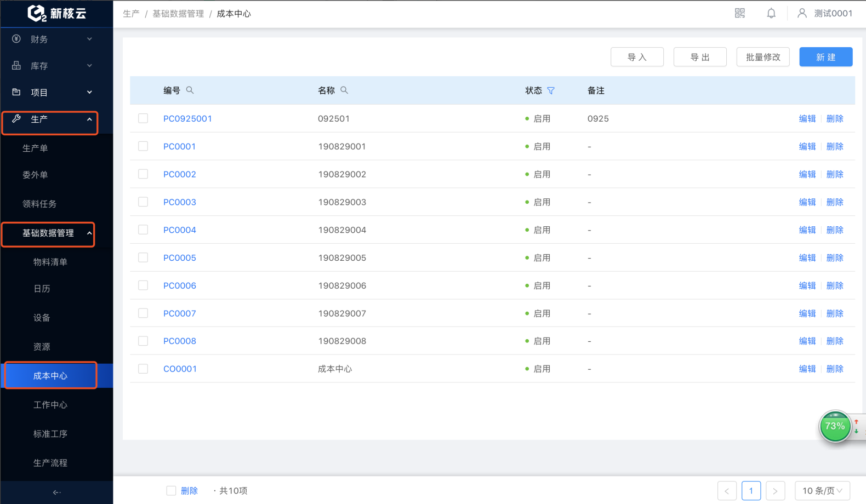Click the 新核云 logo icon
The image size is (866, 504).
point(37,13)
